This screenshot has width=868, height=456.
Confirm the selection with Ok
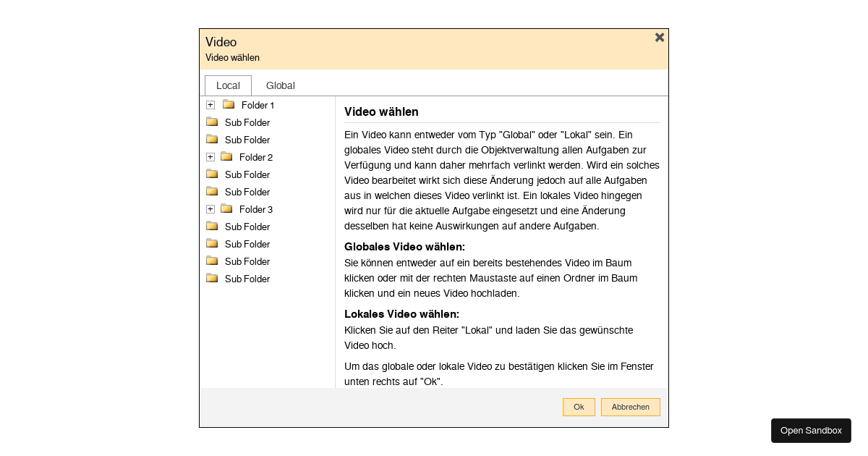click(579, 407)
